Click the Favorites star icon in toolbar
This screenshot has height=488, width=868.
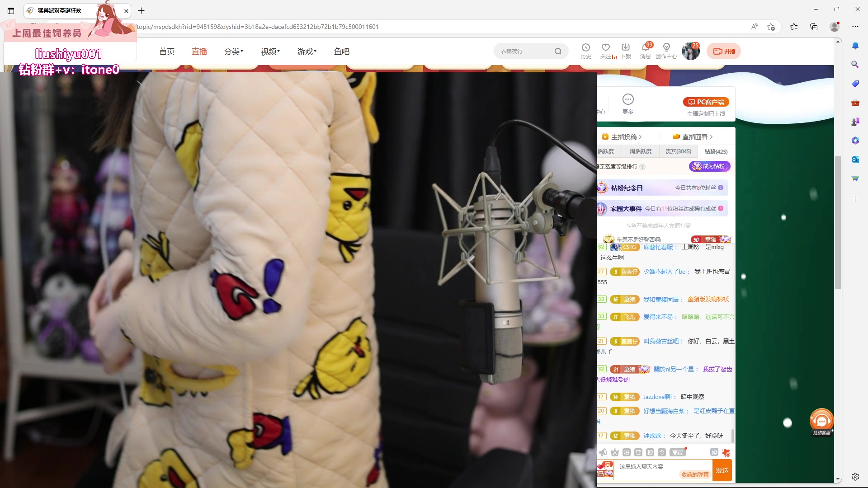point(794,27)
